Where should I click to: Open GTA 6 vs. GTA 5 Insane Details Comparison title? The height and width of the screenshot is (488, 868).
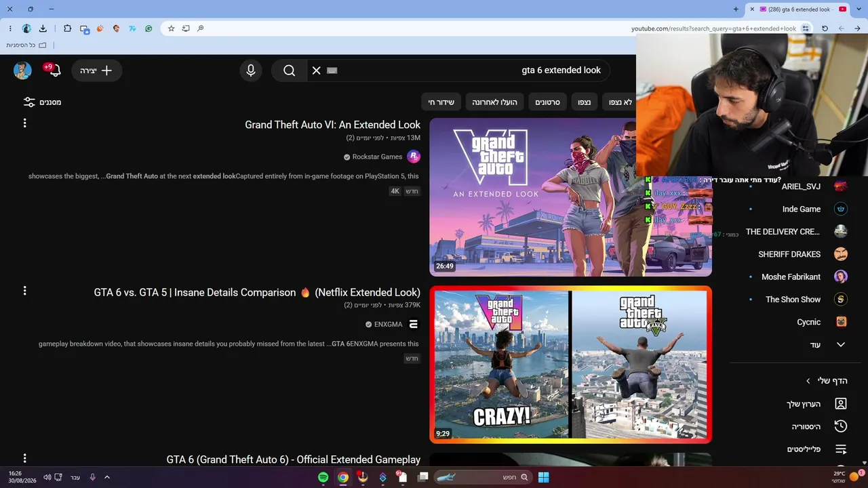point(257,293)
